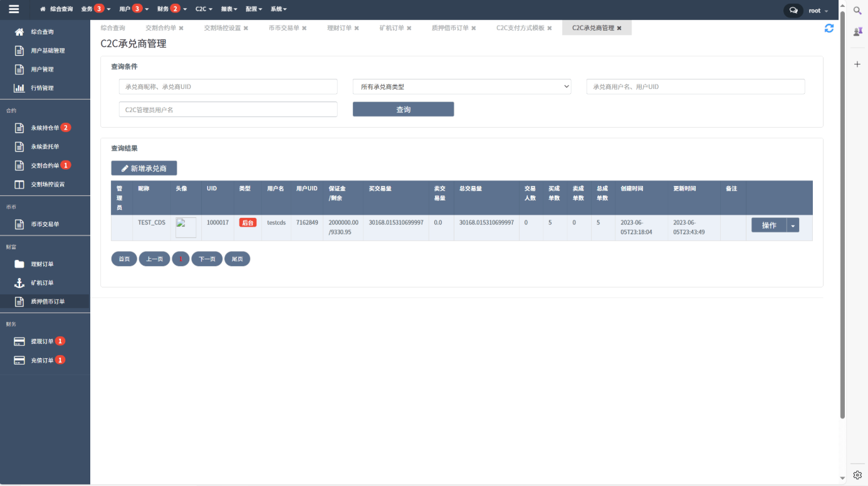
Task: Click the anchor icon for 矿机订单
Action: point(19,283)
